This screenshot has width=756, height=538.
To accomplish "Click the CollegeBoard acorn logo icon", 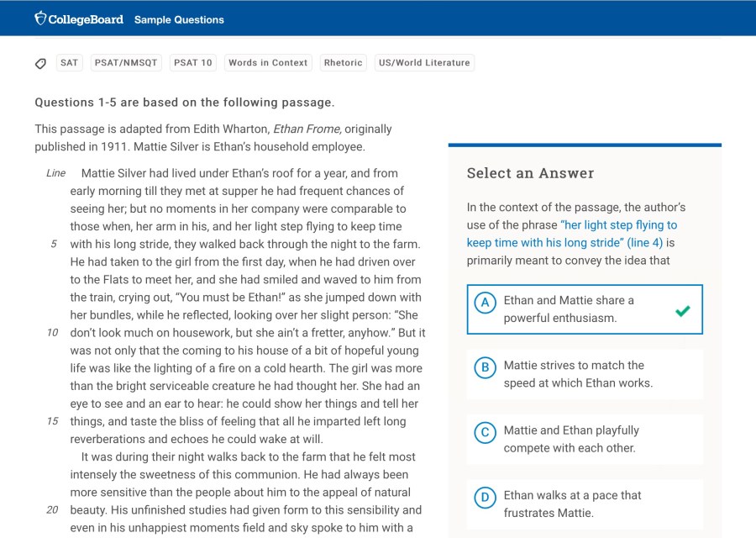I will point(40,18).
